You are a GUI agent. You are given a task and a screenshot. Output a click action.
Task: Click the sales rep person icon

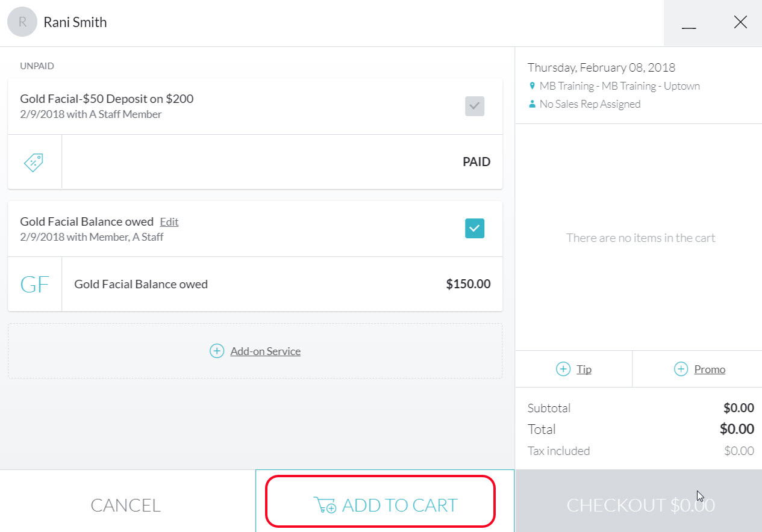531,104
